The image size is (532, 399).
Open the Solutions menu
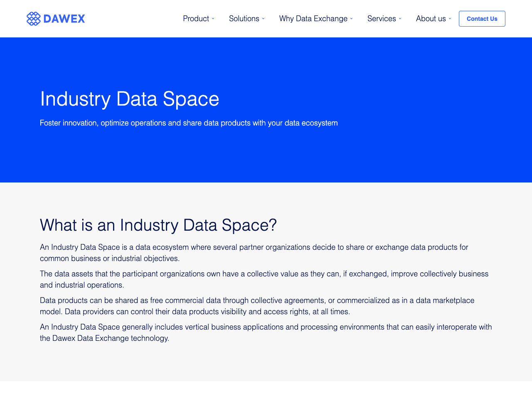point(244,19)
